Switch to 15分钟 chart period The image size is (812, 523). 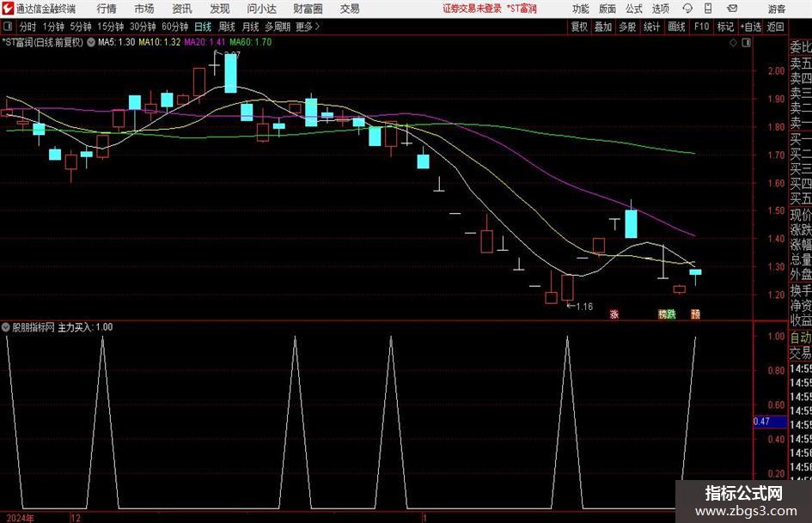(x=110, y=27)
